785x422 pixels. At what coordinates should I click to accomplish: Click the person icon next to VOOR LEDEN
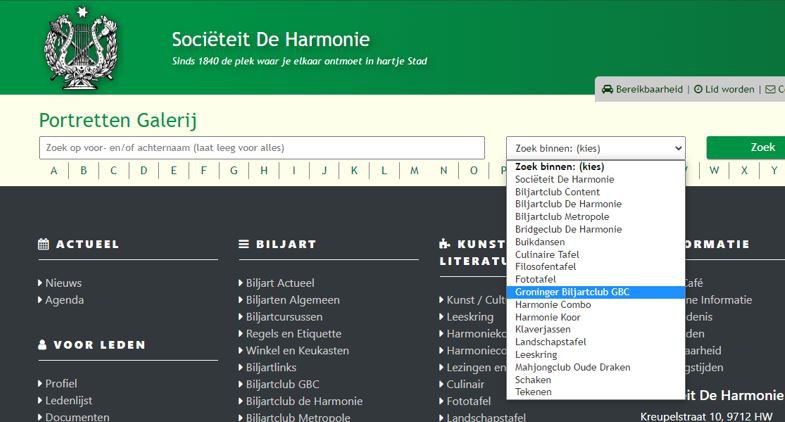point(43,345)
